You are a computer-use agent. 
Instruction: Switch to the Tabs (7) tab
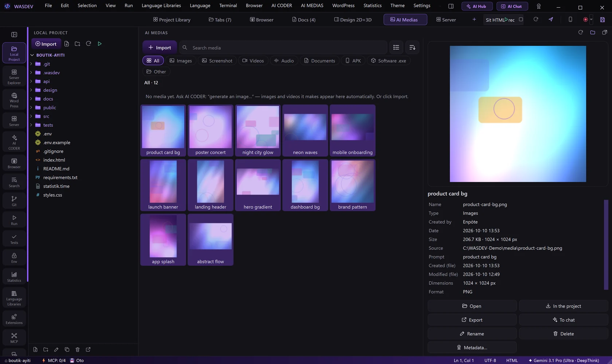[x=220, y=20]
